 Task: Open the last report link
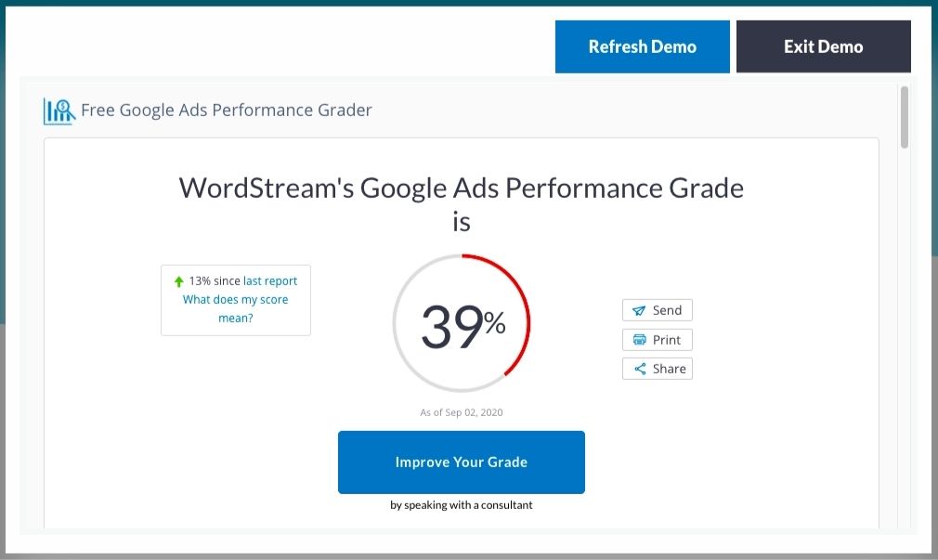pos(270,280)
